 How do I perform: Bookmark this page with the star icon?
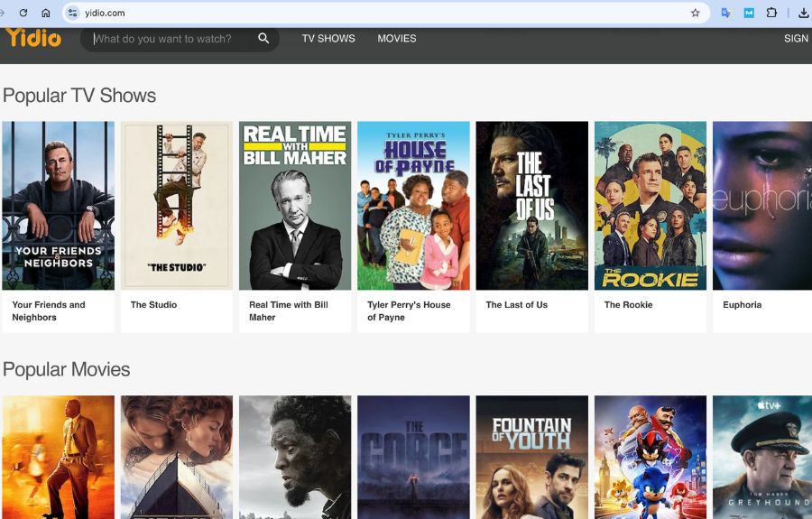click(695, 13)
